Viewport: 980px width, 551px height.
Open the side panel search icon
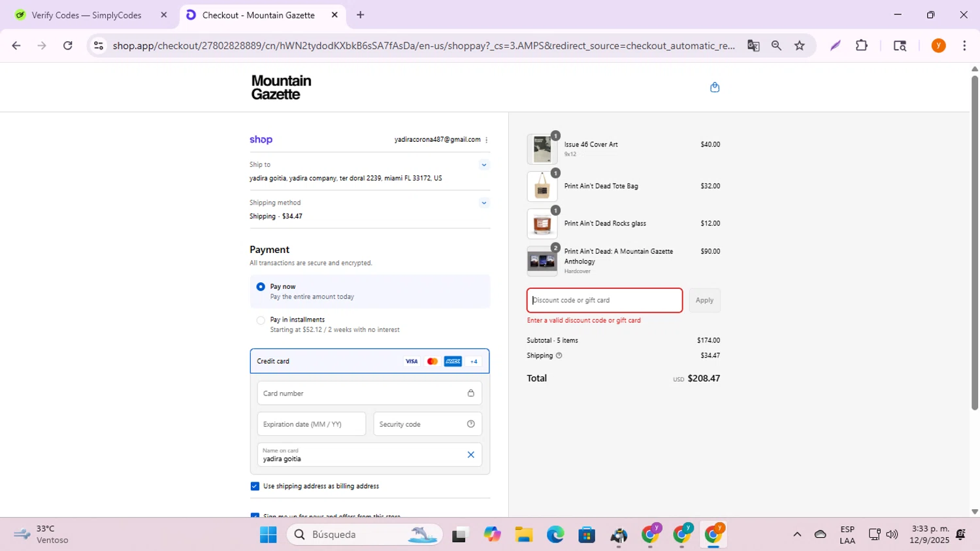tap(900, 46)
